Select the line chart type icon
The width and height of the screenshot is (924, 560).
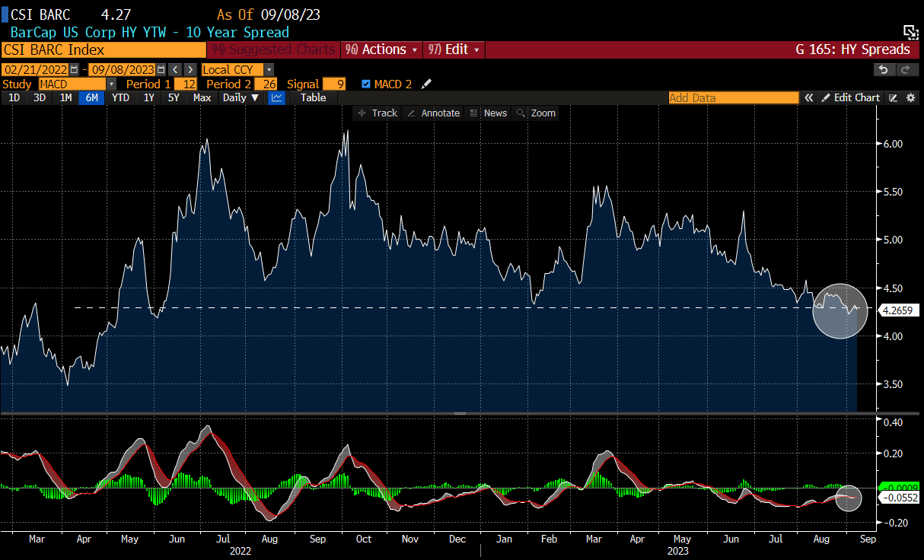277,98
